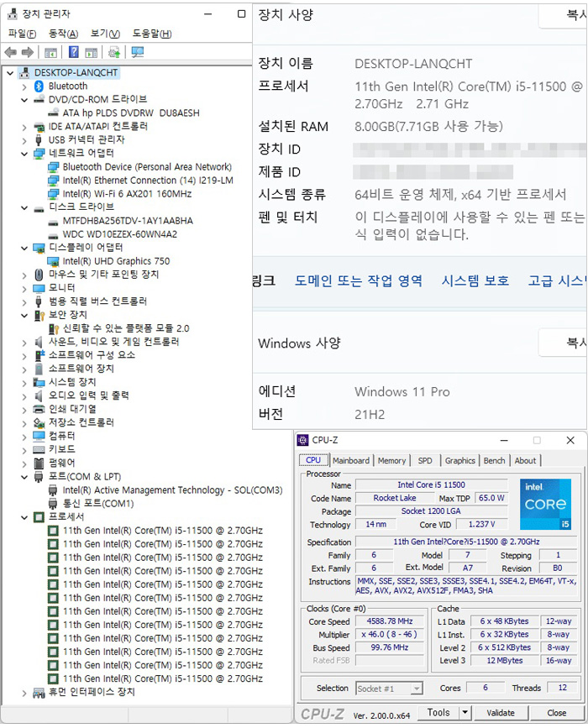This screenshot has height=728, width=588.
Task: Open the 시스템 보호 link
Action: (475, 280)
